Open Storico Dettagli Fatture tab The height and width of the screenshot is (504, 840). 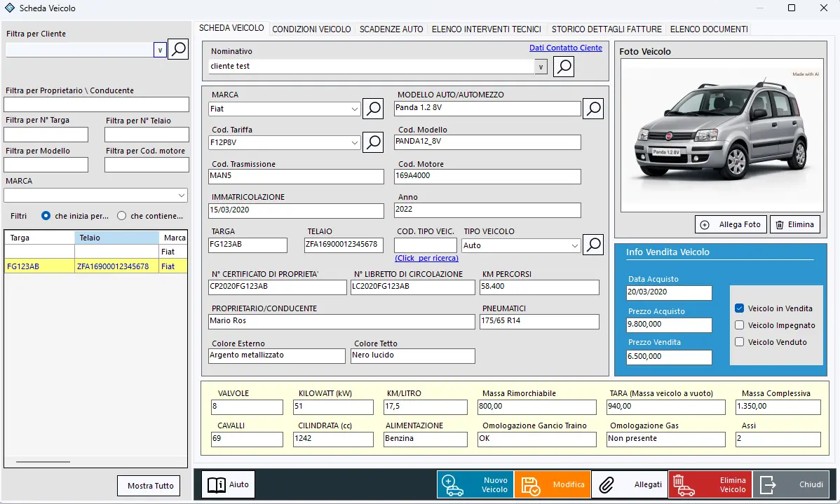click(607, 29)
